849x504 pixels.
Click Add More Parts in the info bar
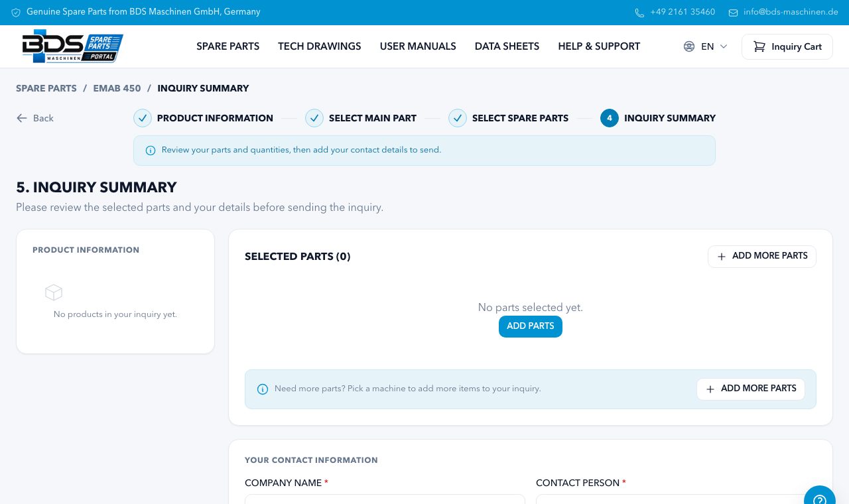751,389
